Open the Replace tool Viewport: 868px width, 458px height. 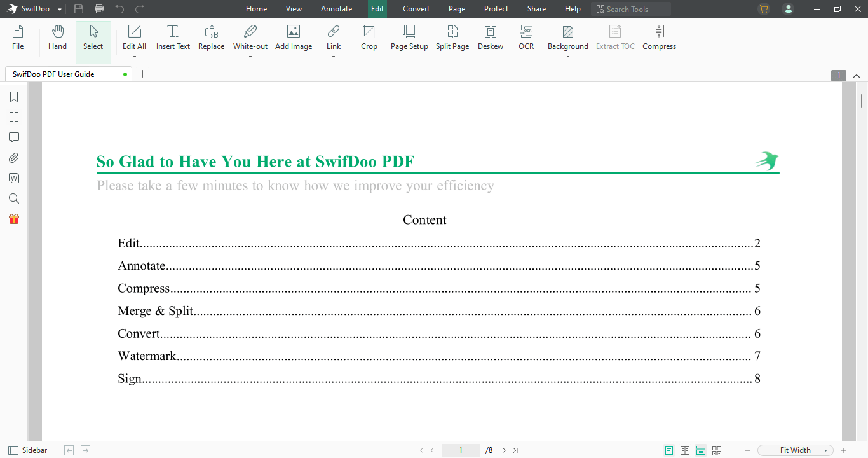211,38
